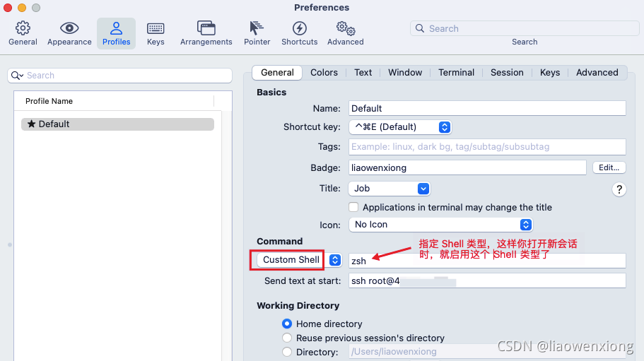Click the Profile Name column header
Viewport: 644px width, 361px height.
pos(115,101)
